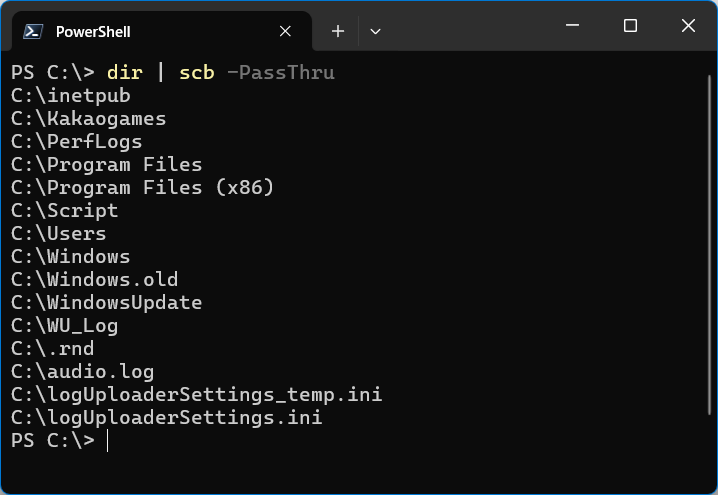Click the scb command text

click(197, 73)
